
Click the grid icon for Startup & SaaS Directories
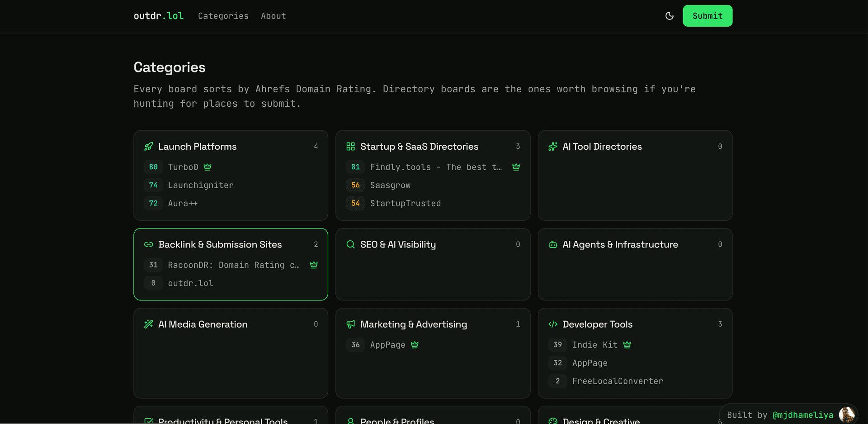click(350, 147)
